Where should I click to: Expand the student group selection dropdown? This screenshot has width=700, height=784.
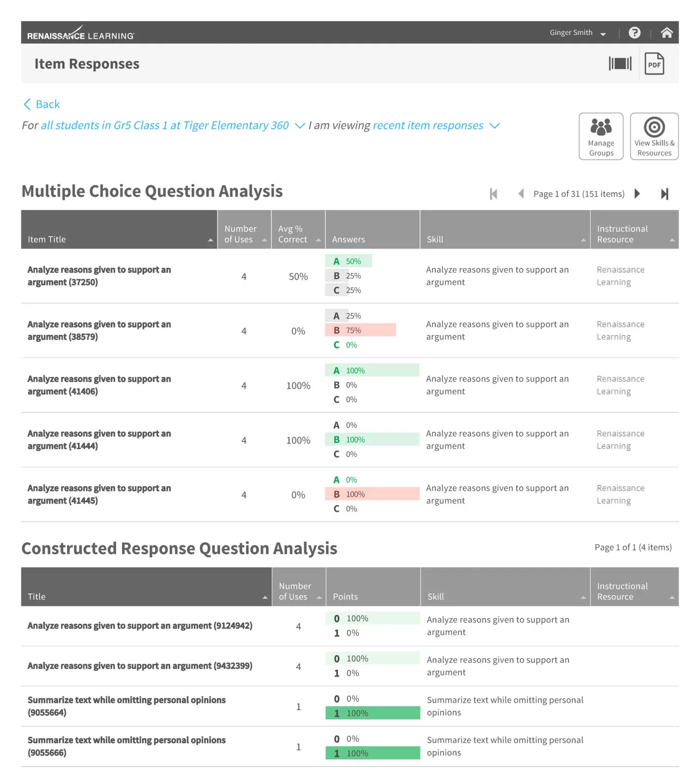pos(300,126)
